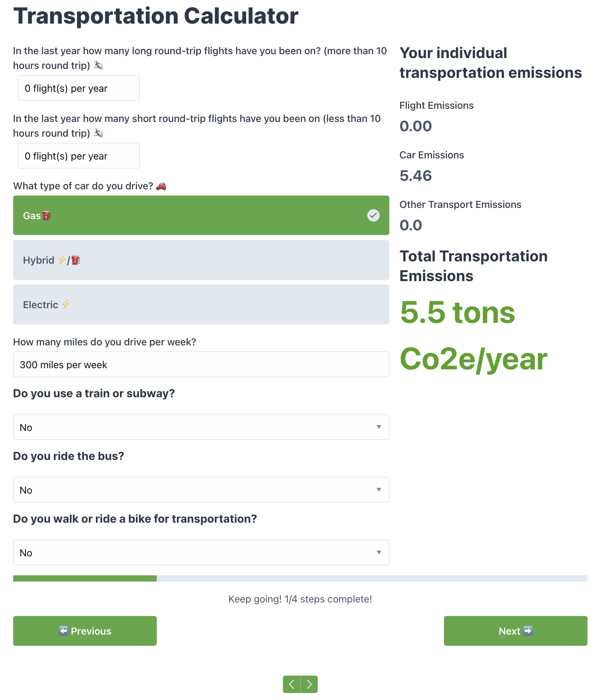Screen dimensions: 603x700
Task: Edit the long flights per year field
Action: (x=79, y=88)
